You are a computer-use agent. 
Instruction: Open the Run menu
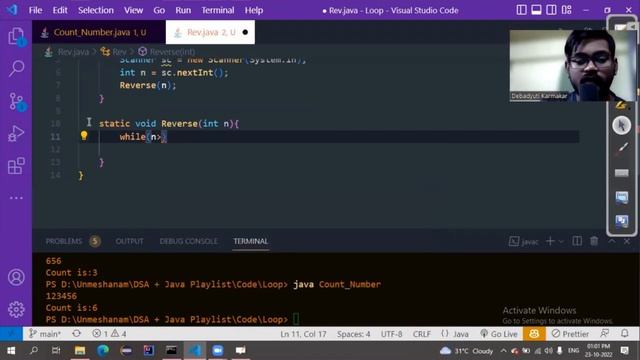pos(183,10)
